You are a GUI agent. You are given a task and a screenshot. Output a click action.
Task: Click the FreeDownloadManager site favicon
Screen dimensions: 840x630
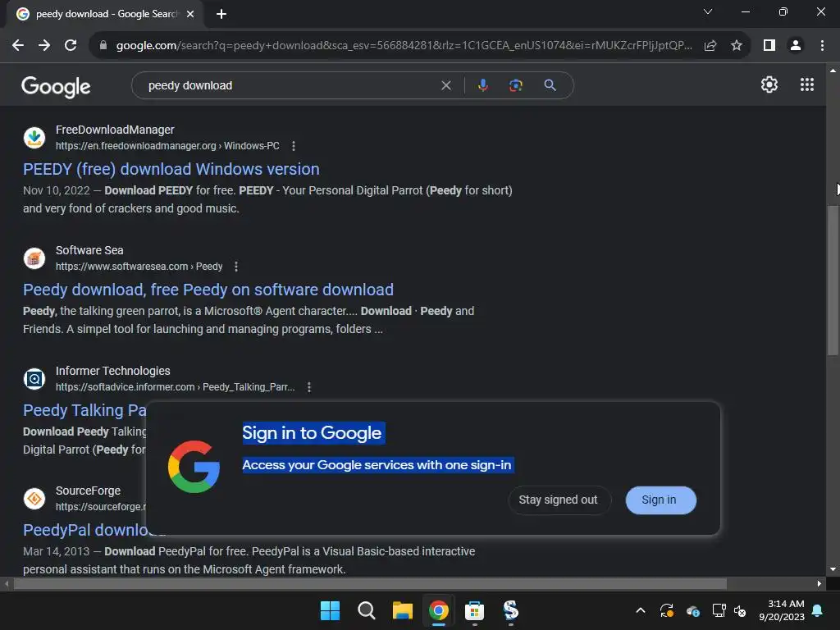pyautogui.click(x=34, y=137)
